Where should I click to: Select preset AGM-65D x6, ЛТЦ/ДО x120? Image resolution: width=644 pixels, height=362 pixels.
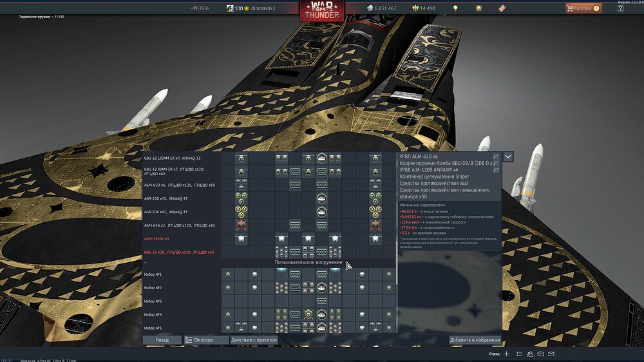click(180, 185)
